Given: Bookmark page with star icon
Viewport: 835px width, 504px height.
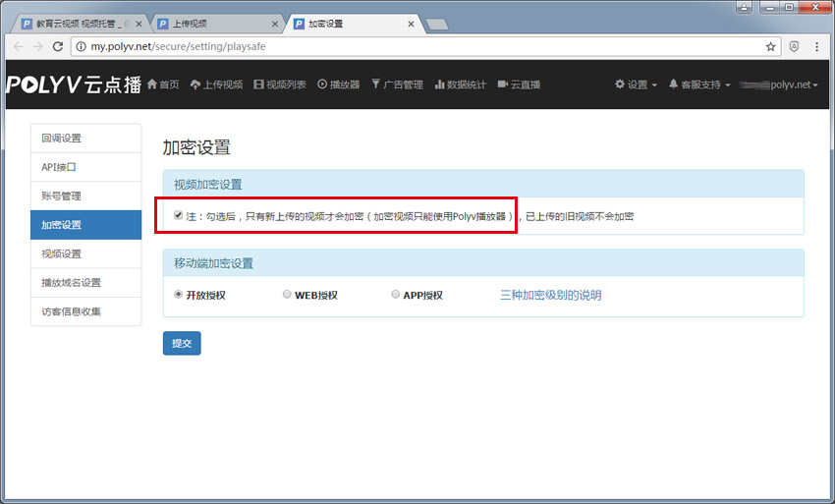Looking at the screenshot, I should (771, 46).
